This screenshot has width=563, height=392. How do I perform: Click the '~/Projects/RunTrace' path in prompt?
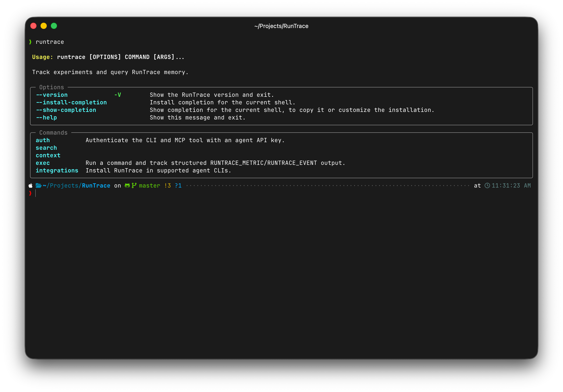(77, 186)
